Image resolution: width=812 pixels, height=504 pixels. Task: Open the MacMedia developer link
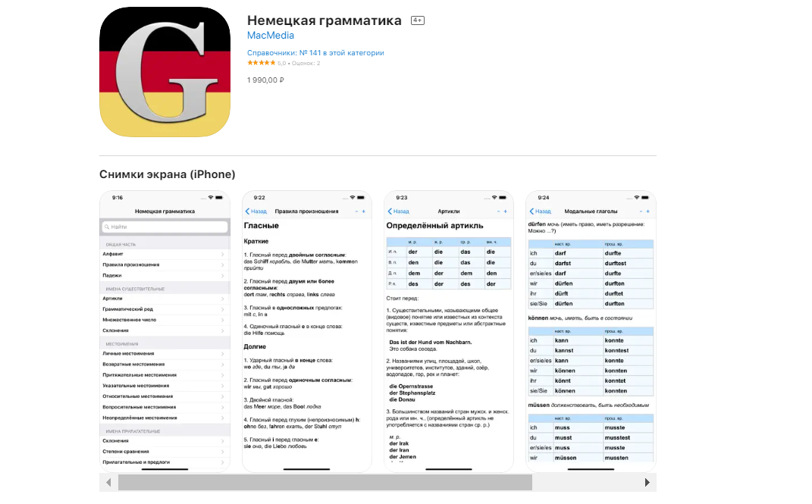pyautogui.click(x=271, y=35)
